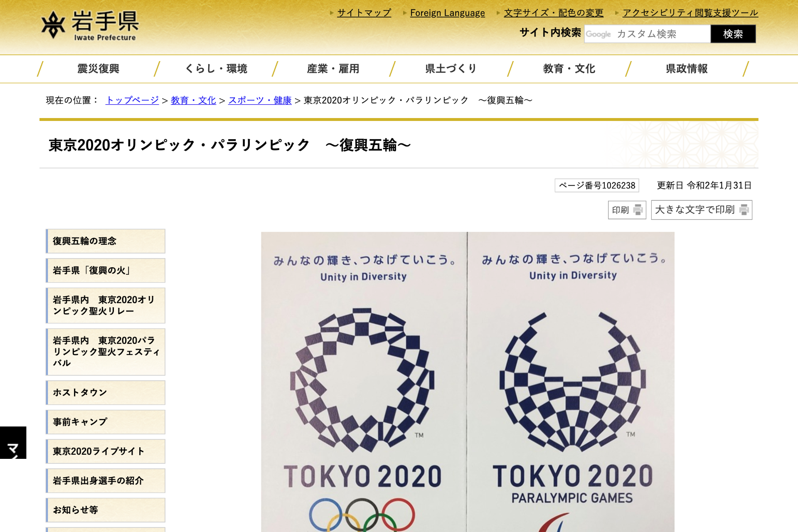
Task: Open 岩手県「復興の火」 sidebar item
Action: tap(106, 271)
